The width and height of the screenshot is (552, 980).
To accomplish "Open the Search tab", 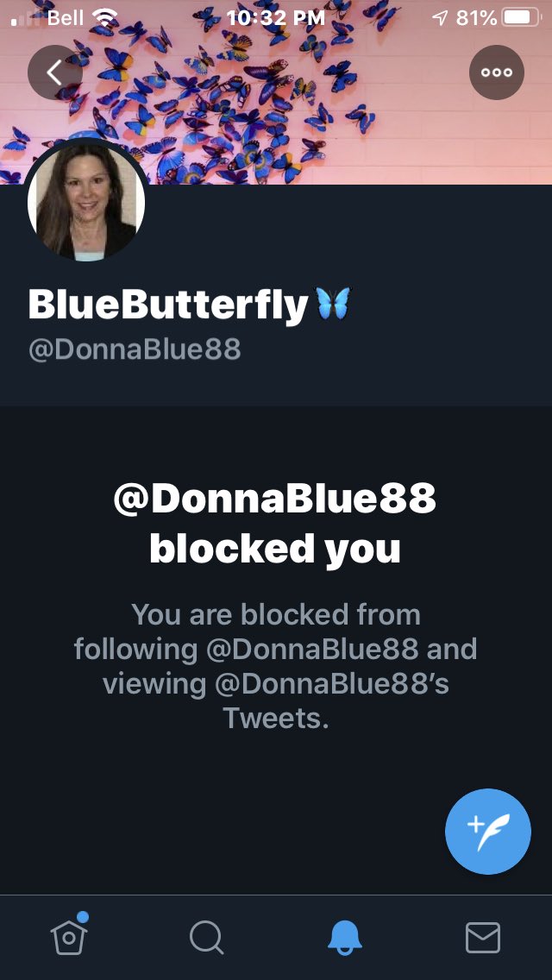I will pos(206,938).
